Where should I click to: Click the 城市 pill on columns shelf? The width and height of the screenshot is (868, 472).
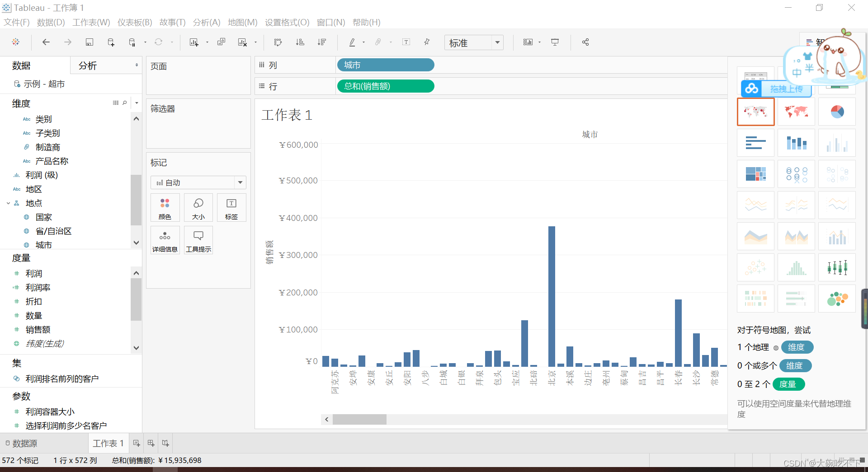tap(386, 65)
